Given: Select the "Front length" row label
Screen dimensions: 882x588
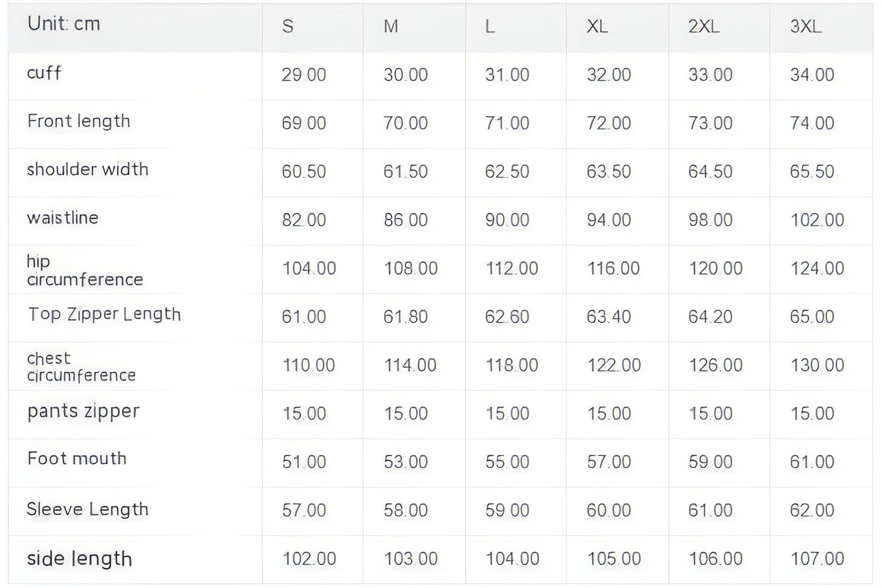Looking at the screenshot, I should click(x=79, y=122).
